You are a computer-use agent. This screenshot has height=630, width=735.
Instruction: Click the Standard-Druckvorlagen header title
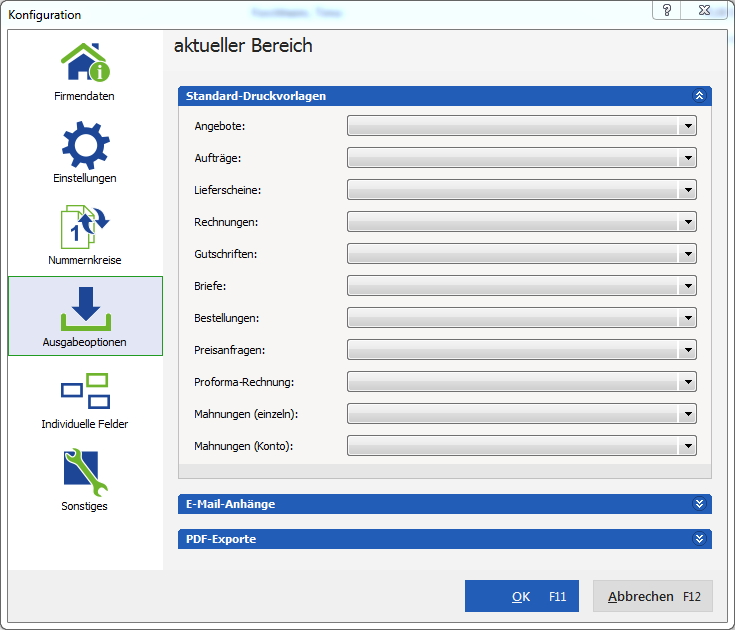point(256,96)
